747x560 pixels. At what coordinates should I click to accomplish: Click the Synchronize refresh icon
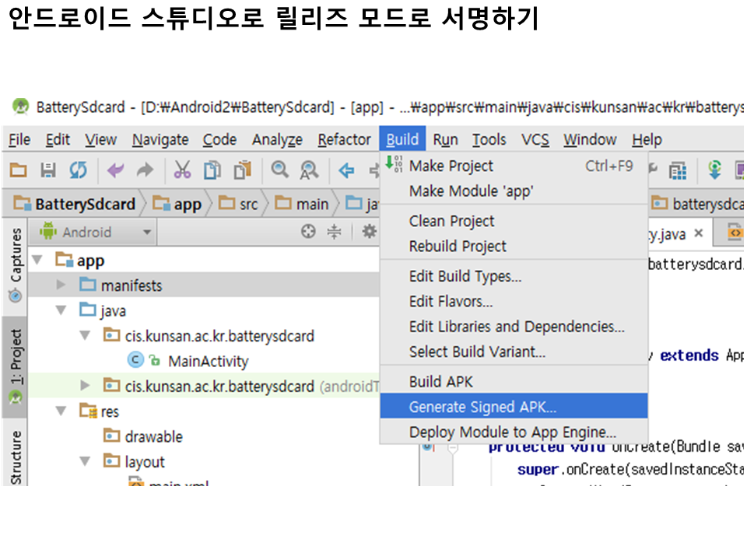click(78, 170)
